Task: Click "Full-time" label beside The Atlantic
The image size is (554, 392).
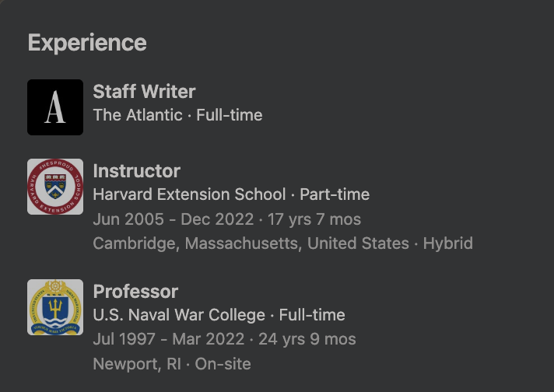Action: [230, 115]
